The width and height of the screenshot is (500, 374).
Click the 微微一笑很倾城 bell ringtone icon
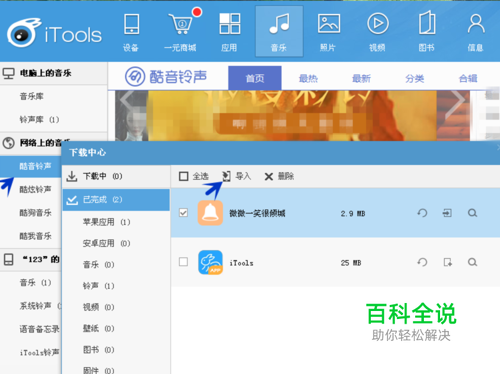(210, 213)
